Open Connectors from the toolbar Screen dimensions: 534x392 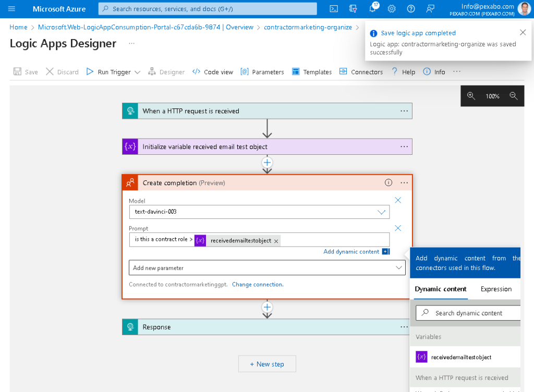[x=361, y=72]
